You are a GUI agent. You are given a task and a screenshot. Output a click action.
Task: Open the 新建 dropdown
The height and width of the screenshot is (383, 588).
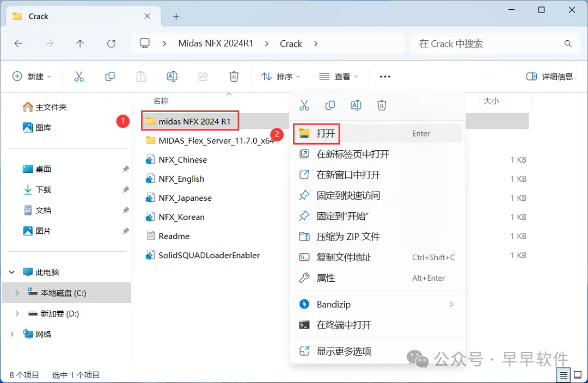(x=32, y=77)
